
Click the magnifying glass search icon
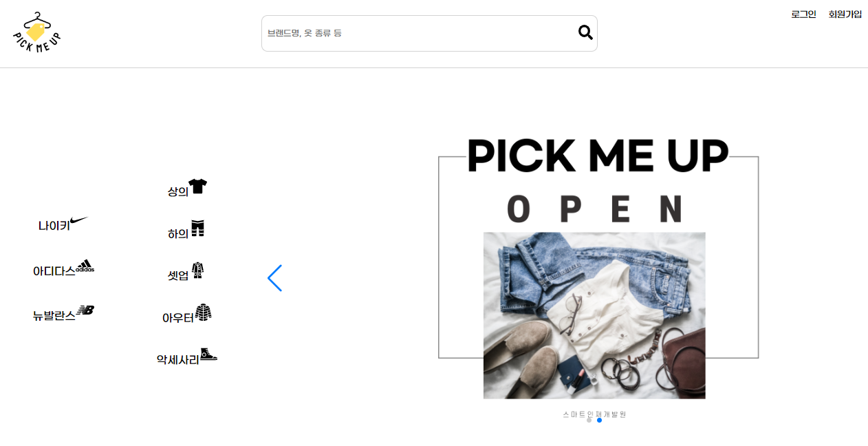[585, 32]
